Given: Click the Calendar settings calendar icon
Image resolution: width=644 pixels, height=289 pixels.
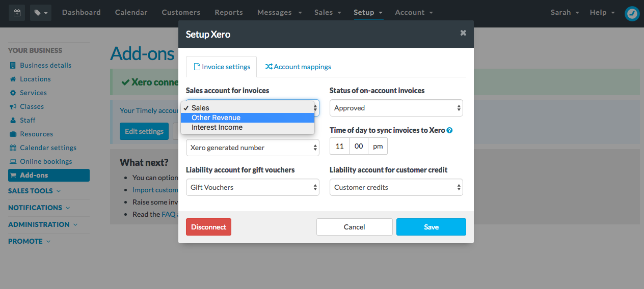Looking at the screenshot, I should click(x=13, y=148).
